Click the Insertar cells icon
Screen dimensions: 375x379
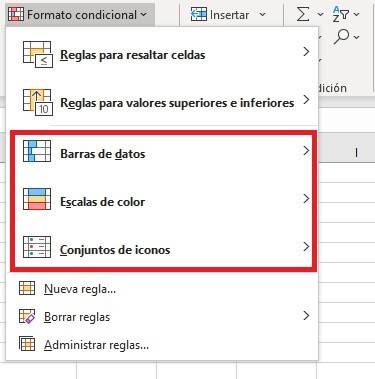(x=199, y=15)
